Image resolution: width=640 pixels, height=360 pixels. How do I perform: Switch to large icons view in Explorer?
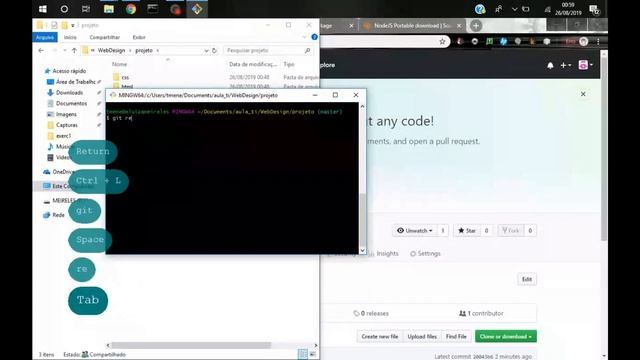point(313,354)
